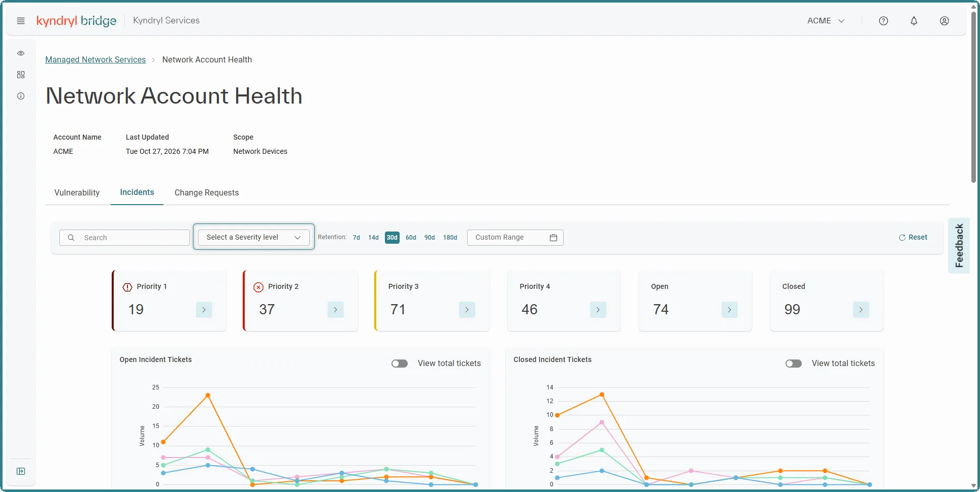Viewport: 980px width, 492px height.
Task: Open the dashboard grid icon in sidebar
Action: tap(21, 75)
